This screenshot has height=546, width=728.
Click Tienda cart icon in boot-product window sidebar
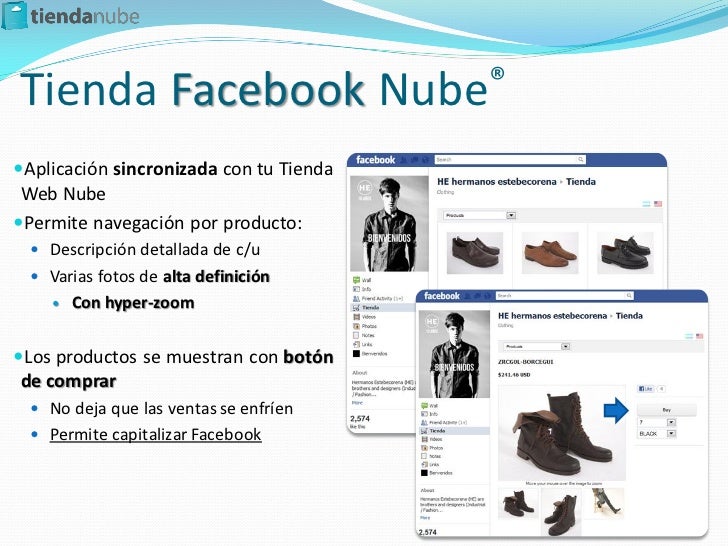pos(424,431)
